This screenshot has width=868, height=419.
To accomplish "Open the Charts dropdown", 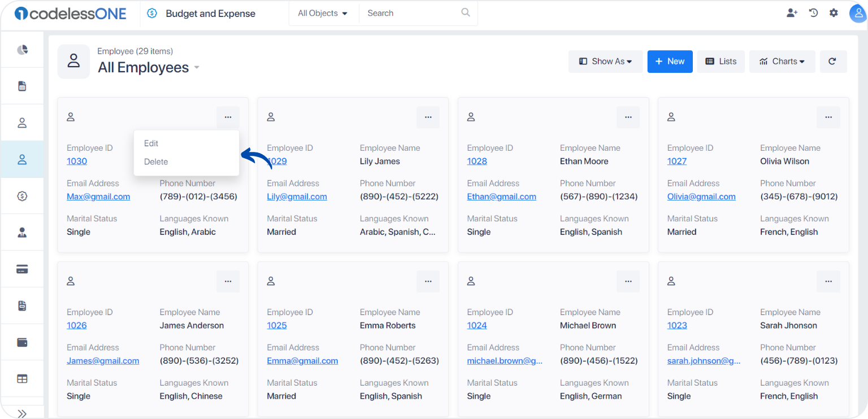I will coord(782,62).
